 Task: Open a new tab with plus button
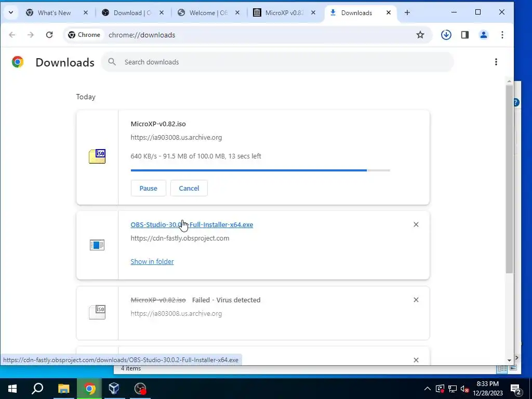pos(407,12)
